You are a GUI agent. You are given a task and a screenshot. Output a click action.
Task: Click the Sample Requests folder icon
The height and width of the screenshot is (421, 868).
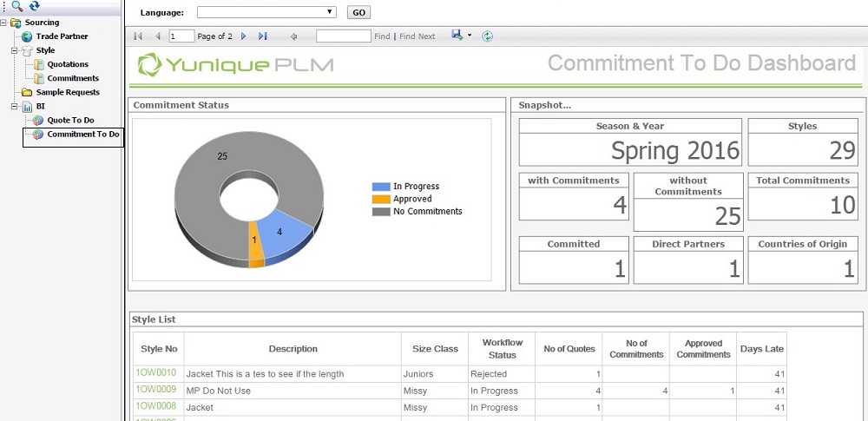pos(27,93)
